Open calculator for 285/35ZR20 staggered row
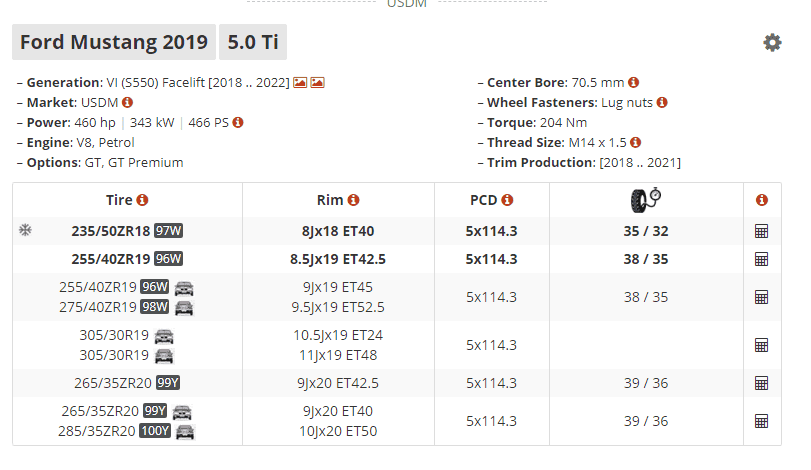Screen dimensions: 811x470 (761, 421)
